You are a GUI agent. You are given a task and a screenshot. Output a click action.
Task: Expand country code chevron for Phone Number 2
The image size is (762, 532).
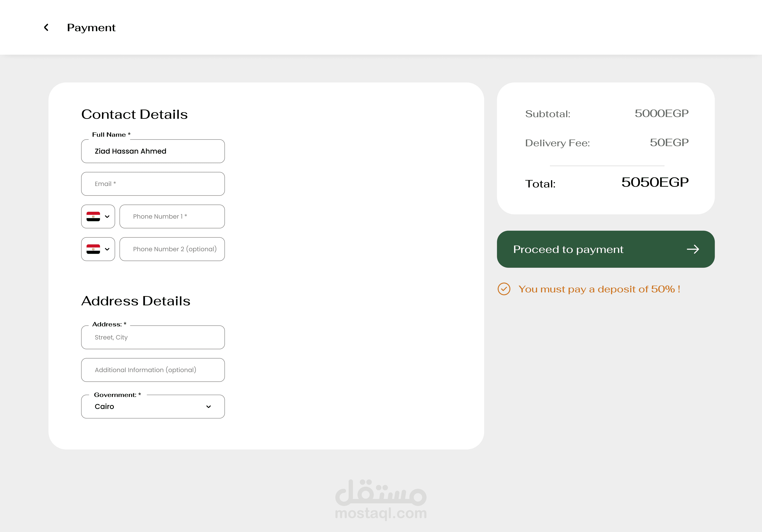pyautogui.click(x=107, y=249)
